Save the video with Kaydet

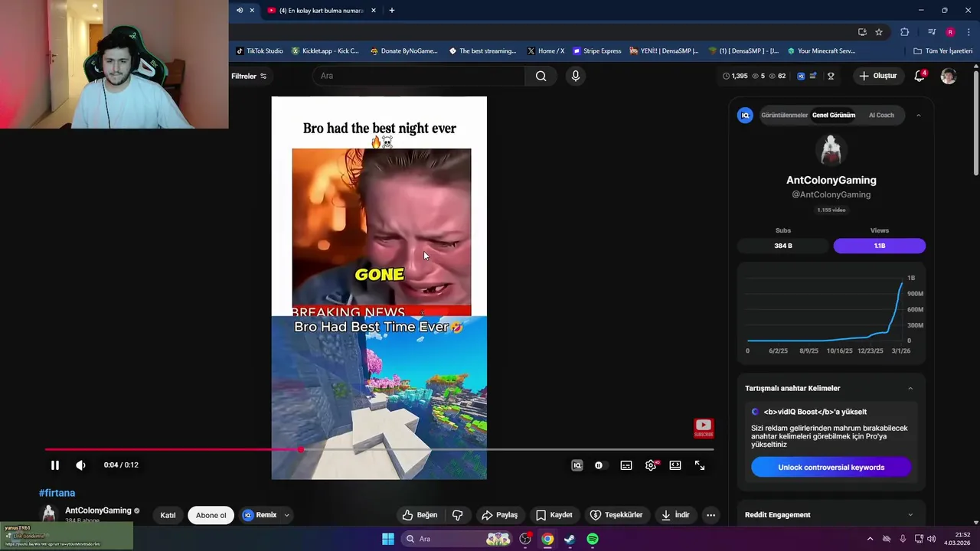[554, 515]
